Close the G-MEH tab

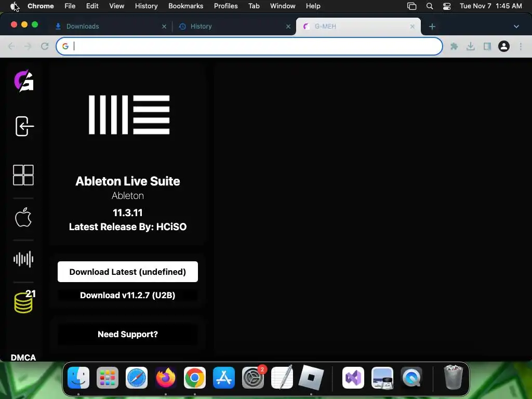[412, 26]
